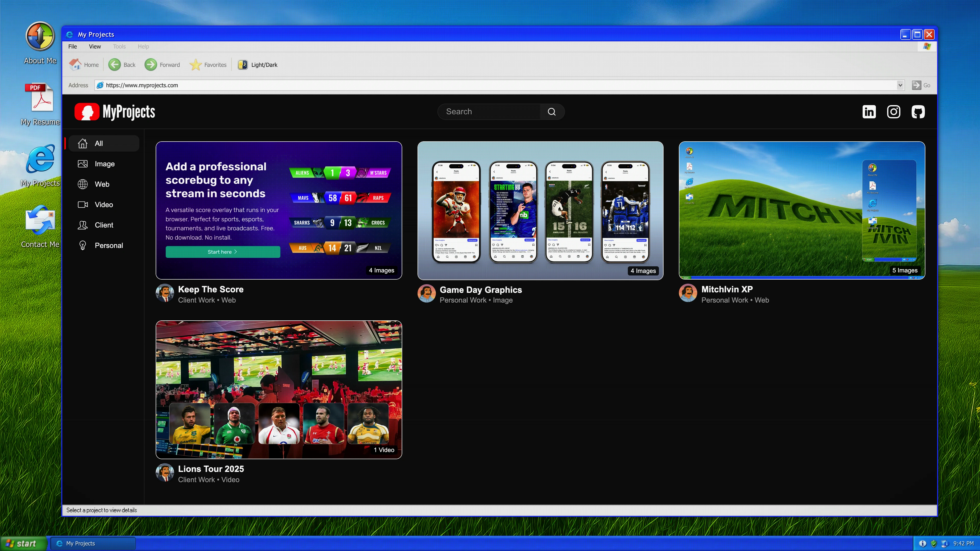Open Favorites from the toolbar
The width and height of the screenshot is (980, 551).
tap(209, 65)
